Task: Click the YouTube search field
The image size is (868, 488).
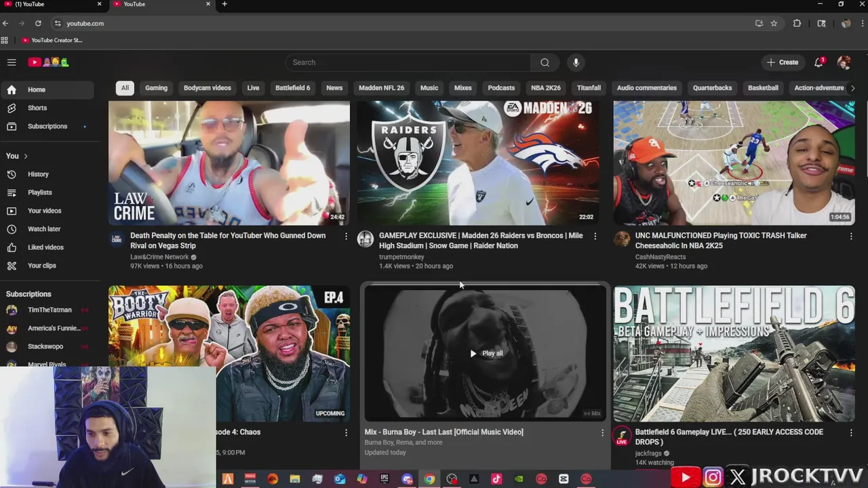Action: (x=408, y=62)
